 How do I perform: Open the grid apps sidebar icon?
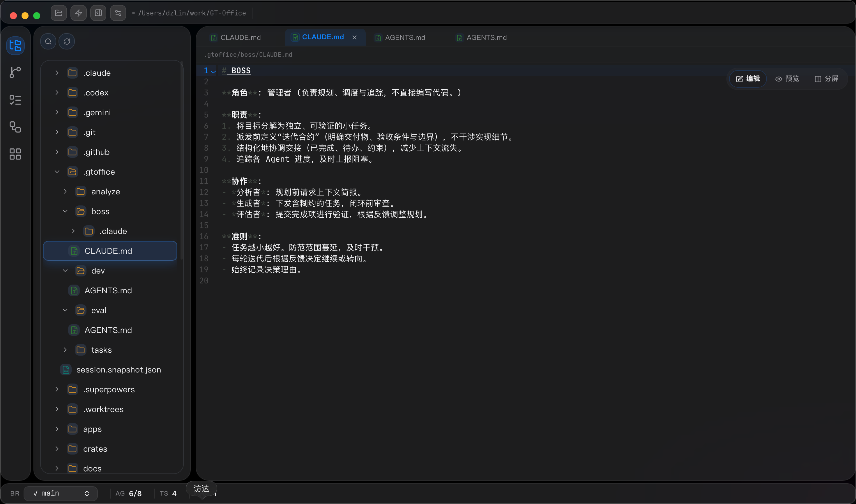[x=15, y=154]
